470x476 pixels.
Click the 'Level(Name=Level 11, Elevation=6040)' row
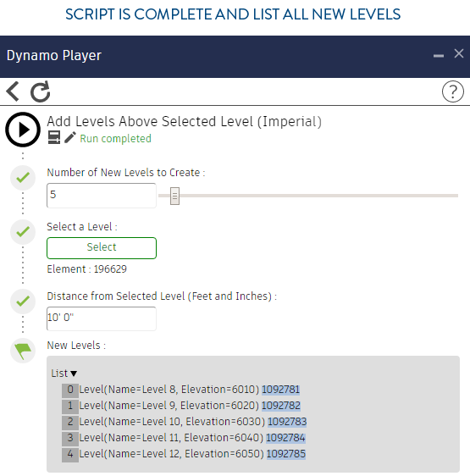[171, 438]
